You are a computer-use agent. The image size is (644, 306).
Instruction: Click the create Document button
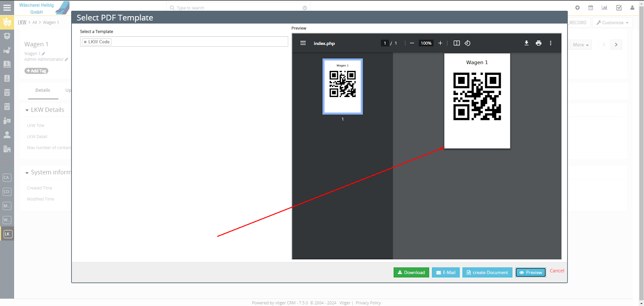coord(487,273)
